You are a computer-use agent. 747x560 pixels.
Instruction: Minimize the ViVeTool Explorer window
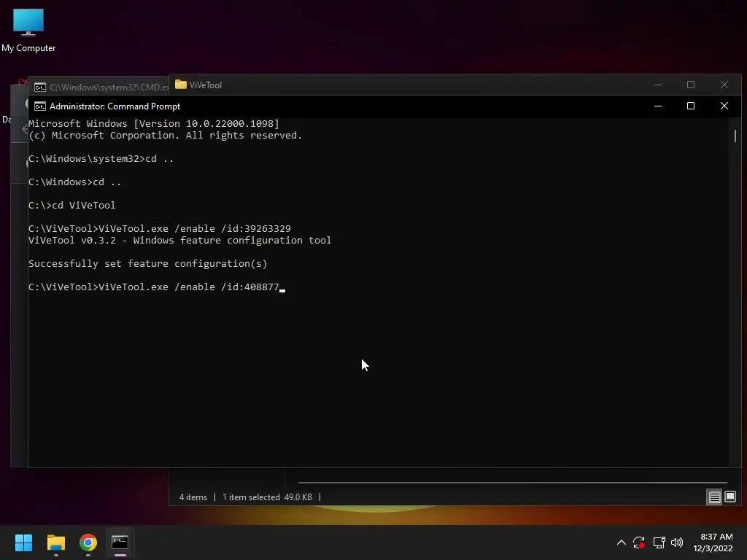click(658, 85)
